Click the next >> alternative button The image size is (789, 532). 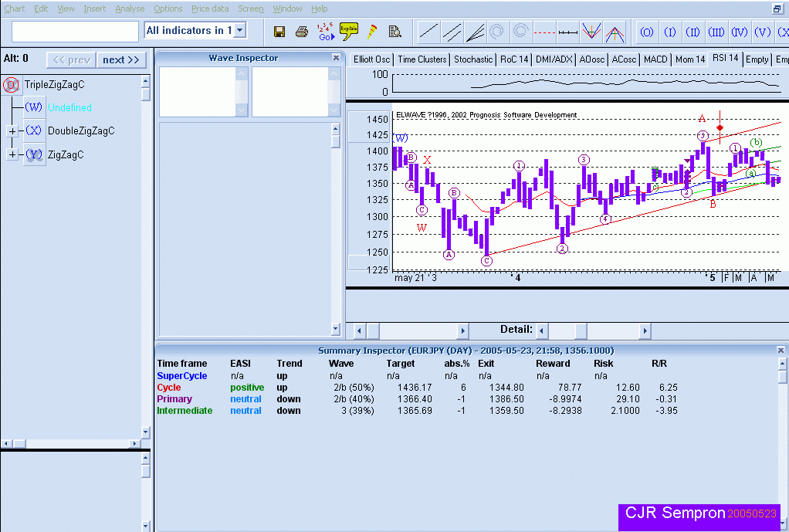click(121, 60)
